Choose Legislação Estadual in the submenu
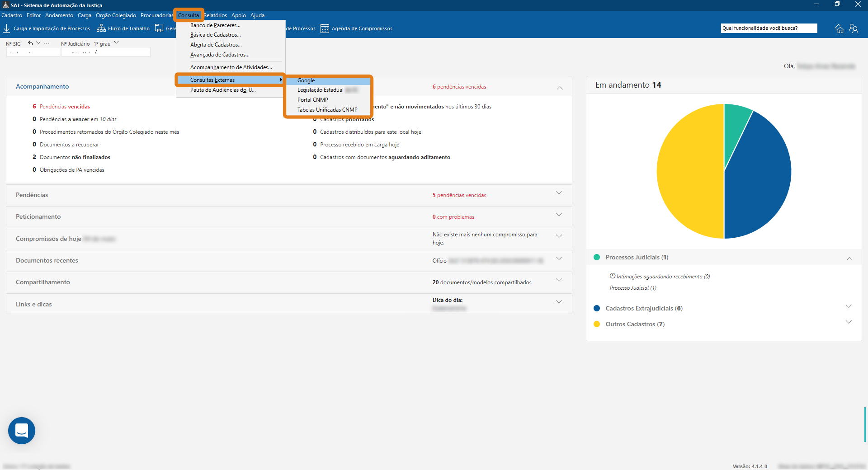Image resolution: width=868 pixels, height=470 pixels. pyautogui.click(x=328, y=90)
